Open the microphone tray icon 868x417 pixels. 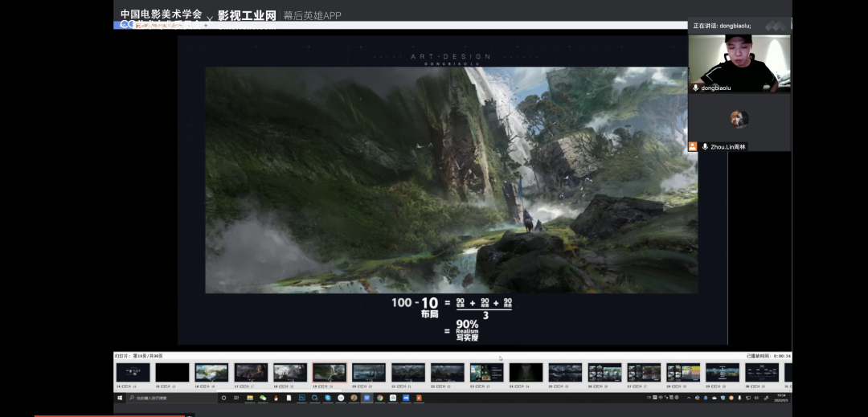click(x=739, y=398)
